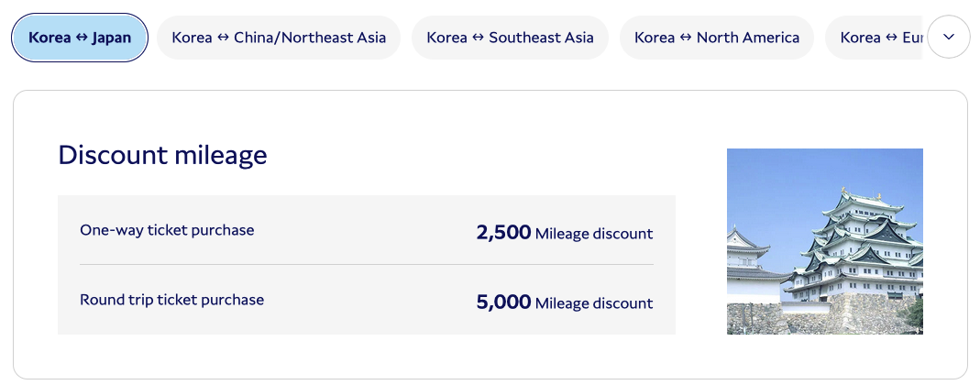Click the 2,500 mileage value

[503, 233]
